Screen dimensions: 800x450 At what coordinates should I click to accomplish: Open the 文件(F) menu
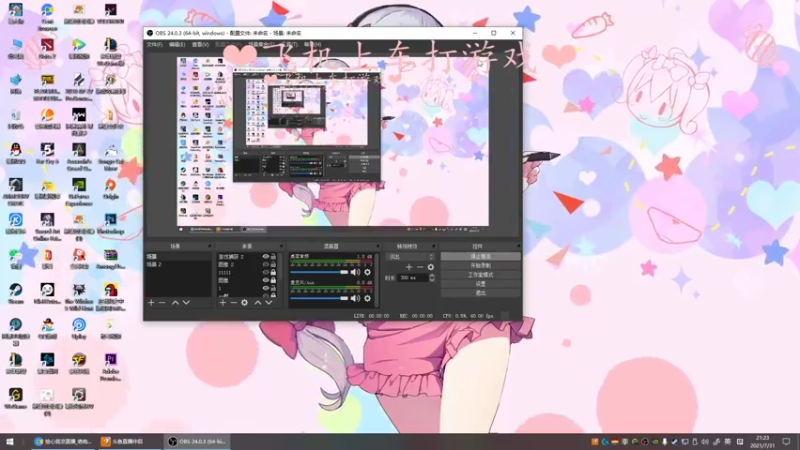(x=155, y=45)
